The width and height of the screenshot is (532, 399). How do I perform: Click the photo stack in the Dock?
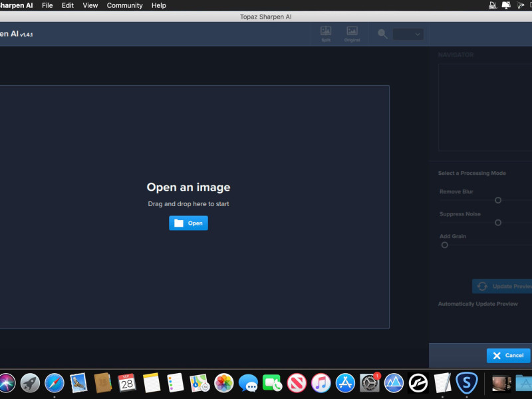501,384
